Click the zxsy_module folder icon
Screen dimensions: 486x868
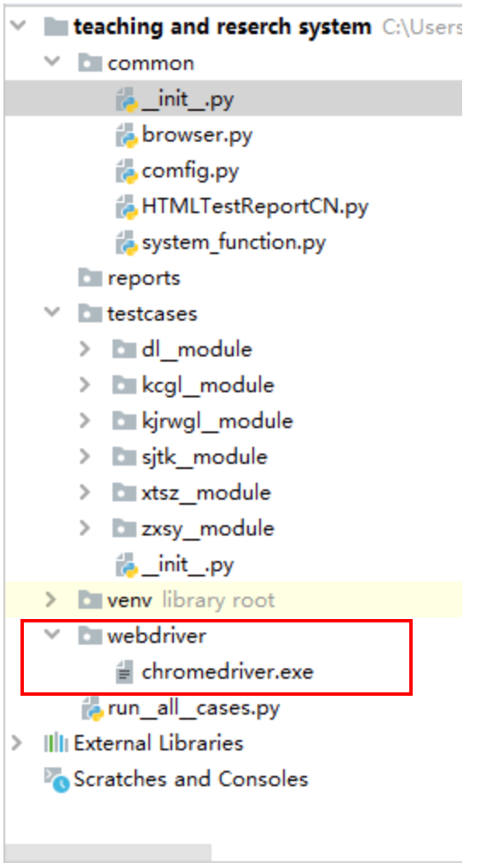tap(124, 529)
